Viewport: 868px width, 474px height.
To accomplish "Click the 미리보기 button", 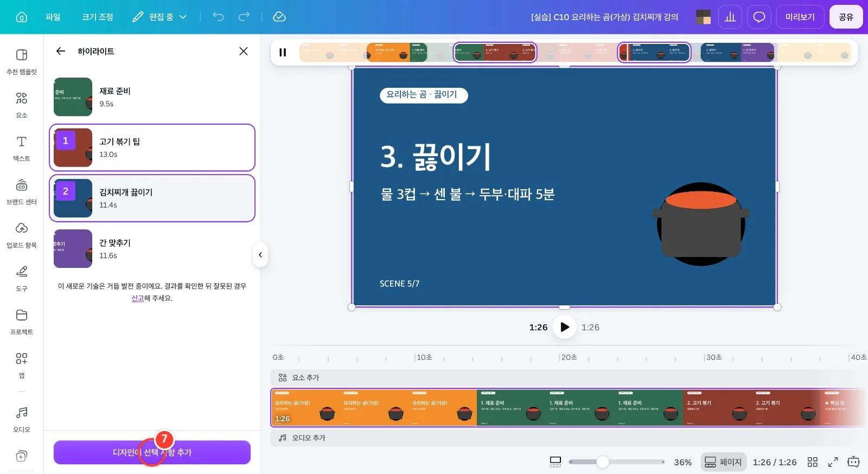I will [800, 17].
